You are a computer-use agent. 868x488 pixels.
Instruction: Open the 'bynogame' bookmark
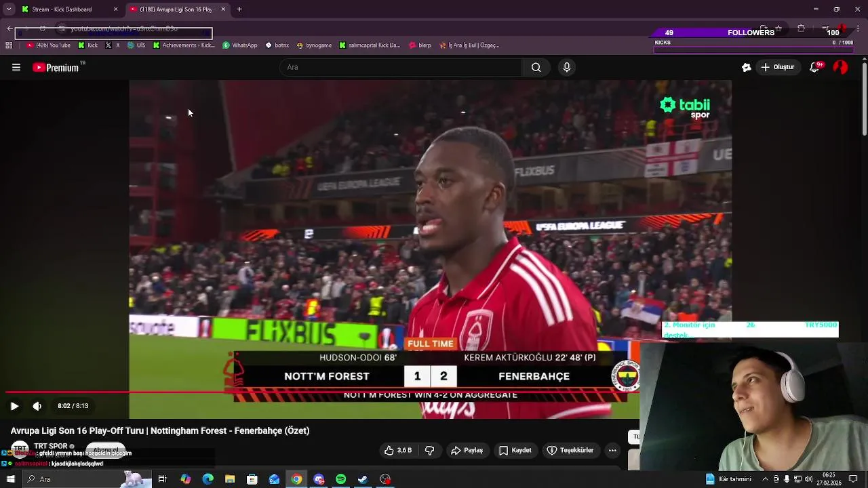[314, 45]
